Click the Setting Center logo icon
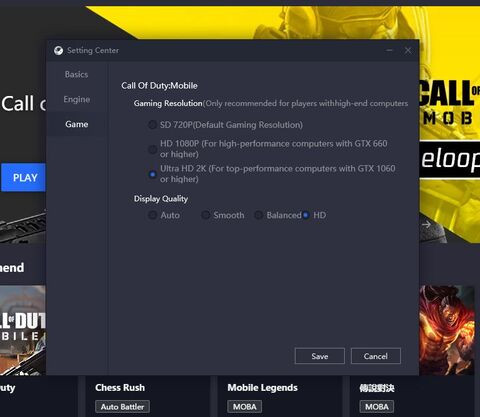Screen dimensions: 480x417 click(58, 50)
